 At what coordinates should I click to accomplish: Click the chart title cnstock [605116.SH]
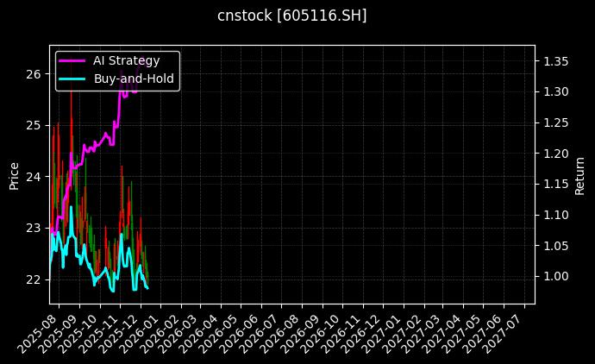[x=297, y=16]
